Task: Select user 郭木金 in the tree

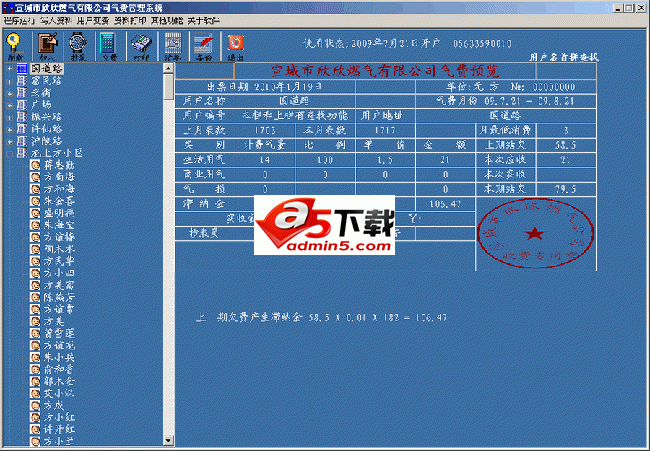Action: [59, 381]
